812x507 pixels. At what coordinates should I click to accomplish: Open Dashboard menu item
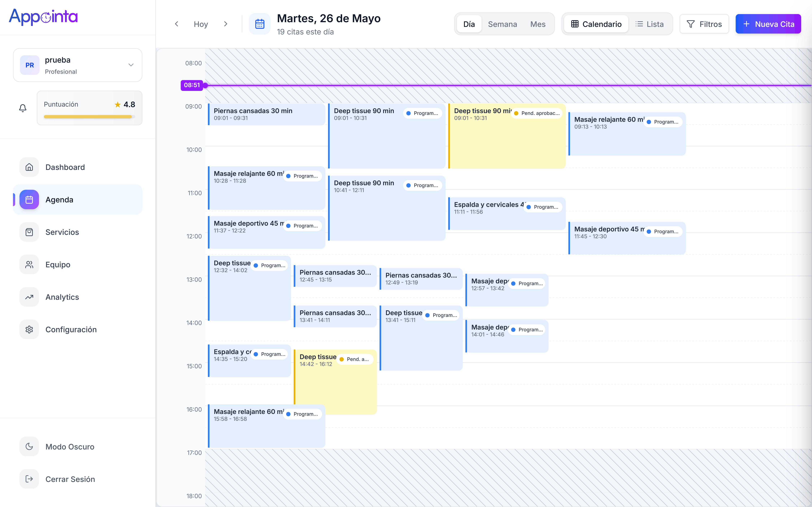pos(78,167)
